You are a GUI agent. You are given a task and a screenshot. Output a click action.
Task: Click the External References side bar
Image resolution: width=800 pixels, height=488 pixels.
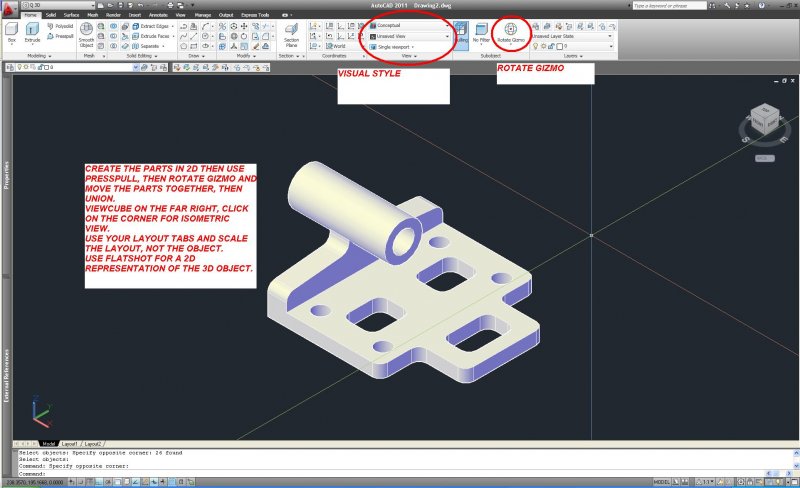6,375
